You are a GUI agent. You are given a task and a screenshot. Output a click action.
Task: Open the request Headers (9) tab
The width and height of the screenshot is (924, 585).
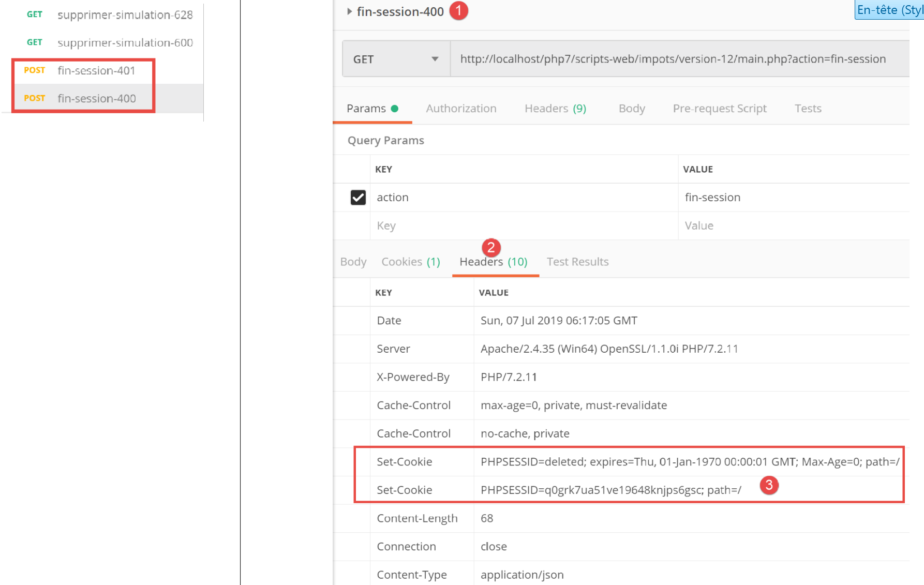click(x=555, y=109)
